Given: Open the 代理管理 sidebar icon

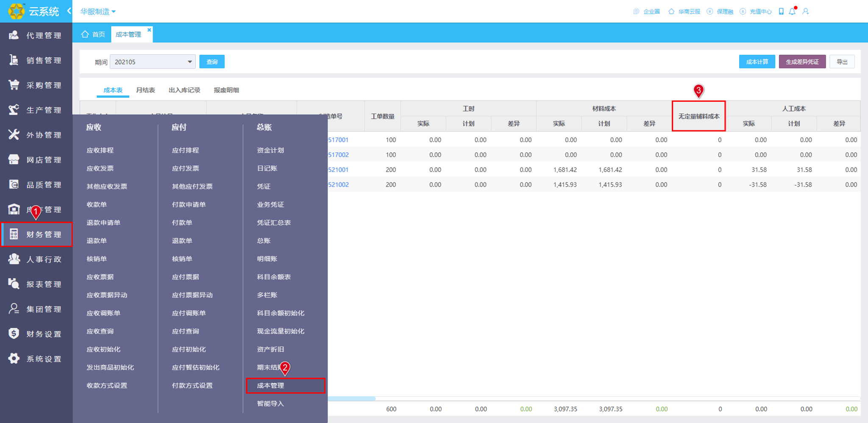Looking at the screenshot, I should [x=14, y=35].
